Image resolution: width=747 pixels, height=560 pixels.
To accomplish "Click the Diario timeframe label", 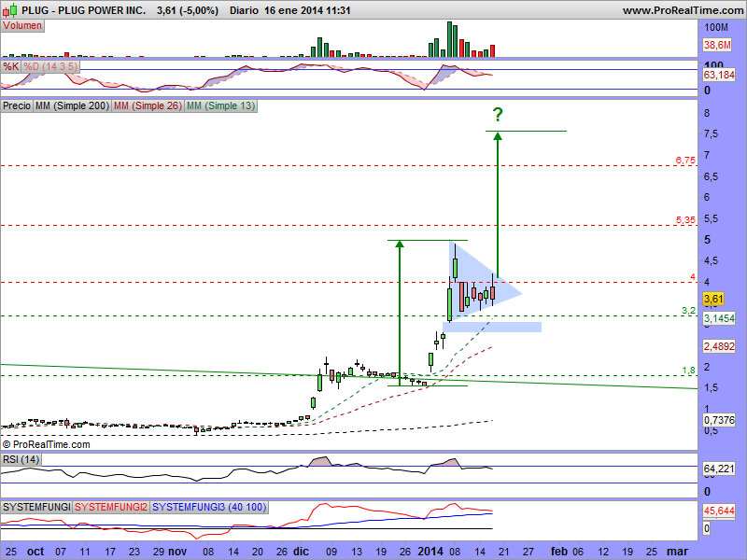I will point(244,10).
